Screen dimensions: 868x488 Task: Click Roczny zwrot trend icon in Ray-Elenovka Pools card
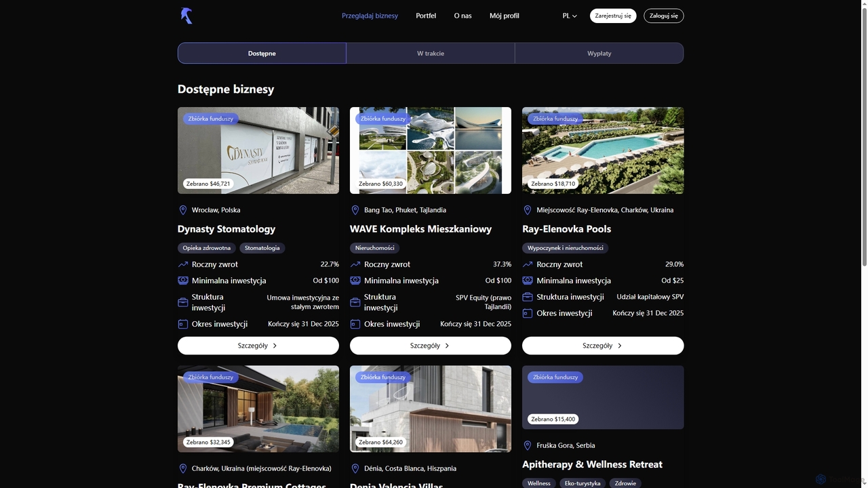(x=527, y=264)
